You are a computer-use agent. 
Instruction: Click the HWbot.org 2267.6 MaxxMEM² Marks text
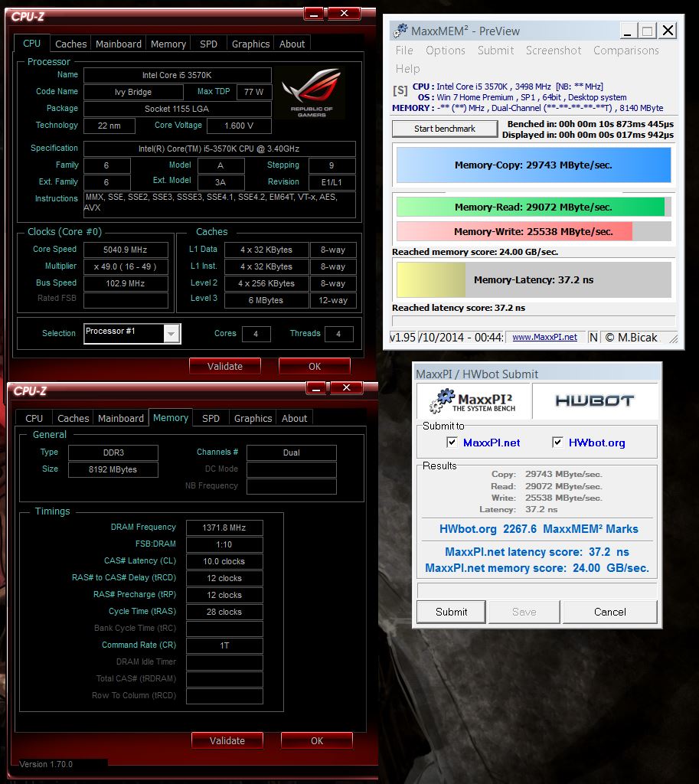click(538, 529)
